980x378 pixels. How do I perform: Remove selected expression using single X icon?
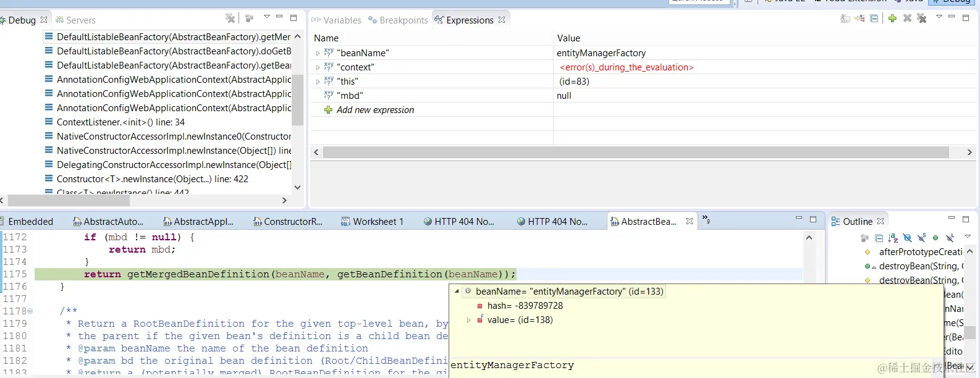coord(907,19)
